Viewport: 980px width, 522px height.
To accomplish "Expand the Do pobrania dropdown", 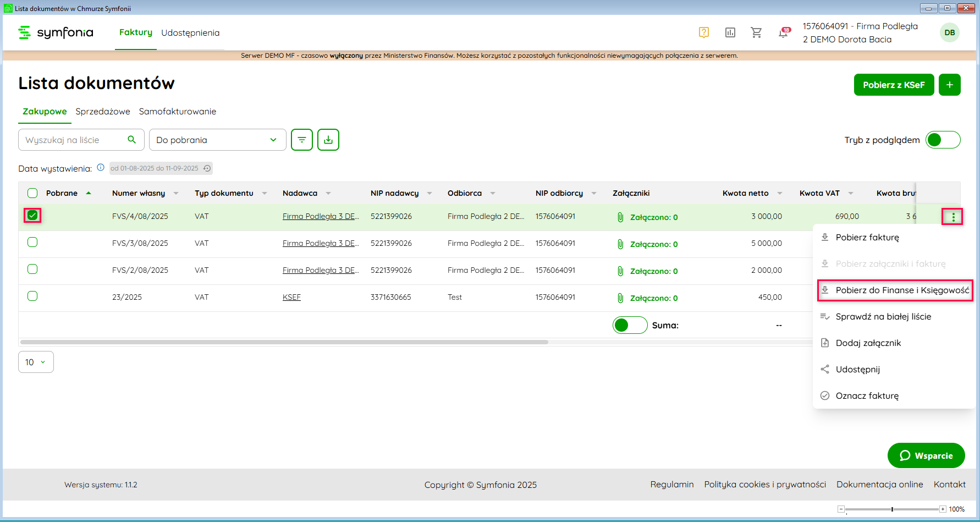I will [x=217, y=140].
